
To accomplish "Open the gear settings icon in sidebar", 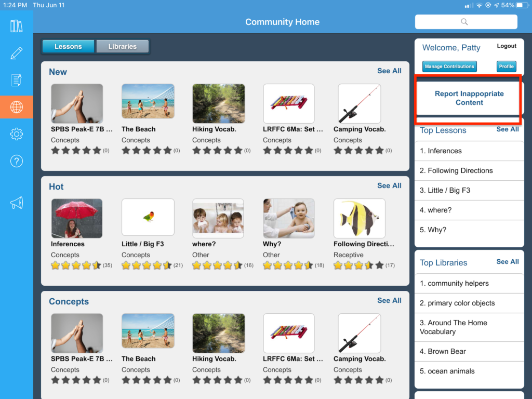I will (16, 134).
